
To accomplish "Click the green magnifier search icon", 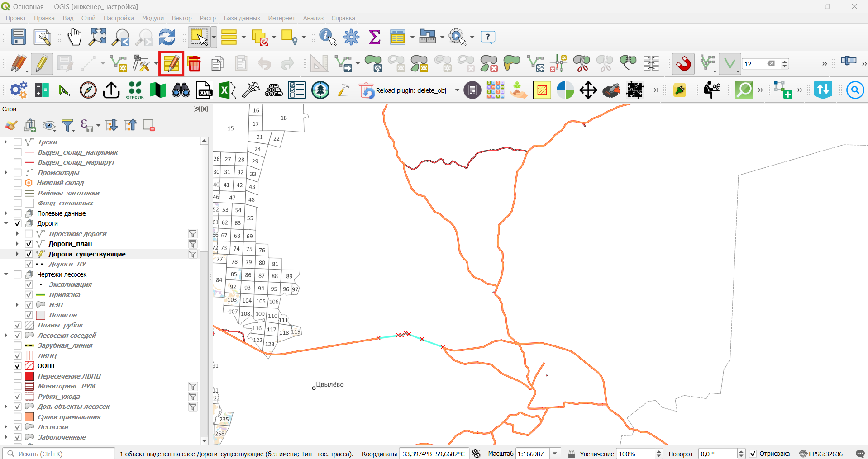I will coord(744,90).
